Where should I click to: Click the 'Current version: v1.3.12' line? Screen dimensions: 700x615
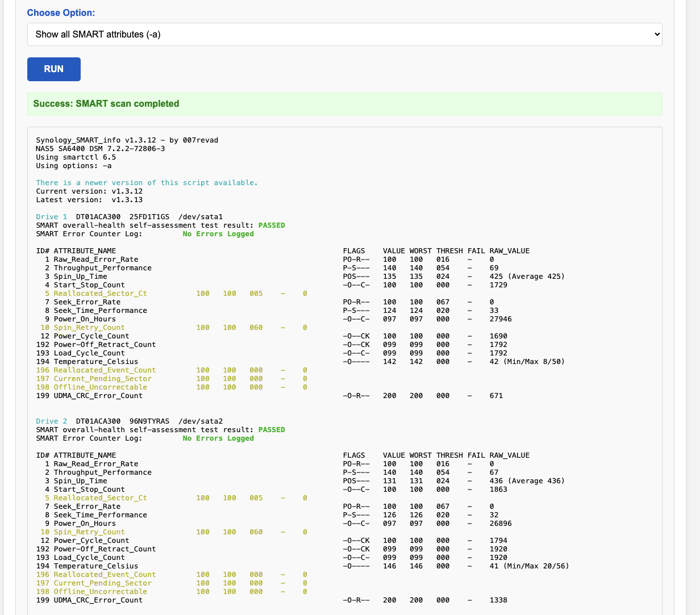pos(89,191)
